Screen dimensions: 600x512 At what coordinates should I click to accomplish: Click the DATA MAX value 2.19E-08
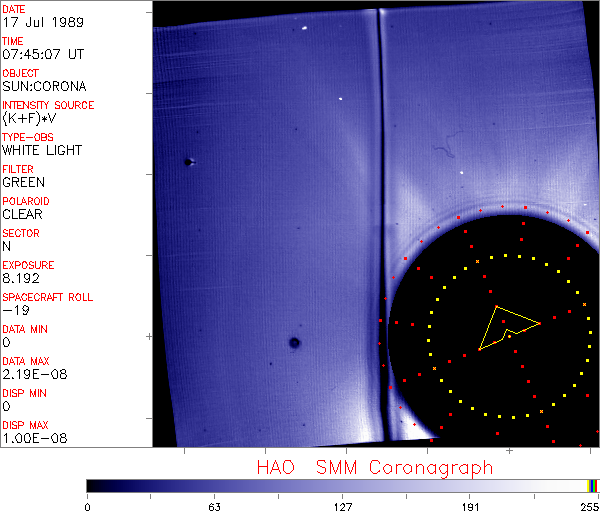31,374
